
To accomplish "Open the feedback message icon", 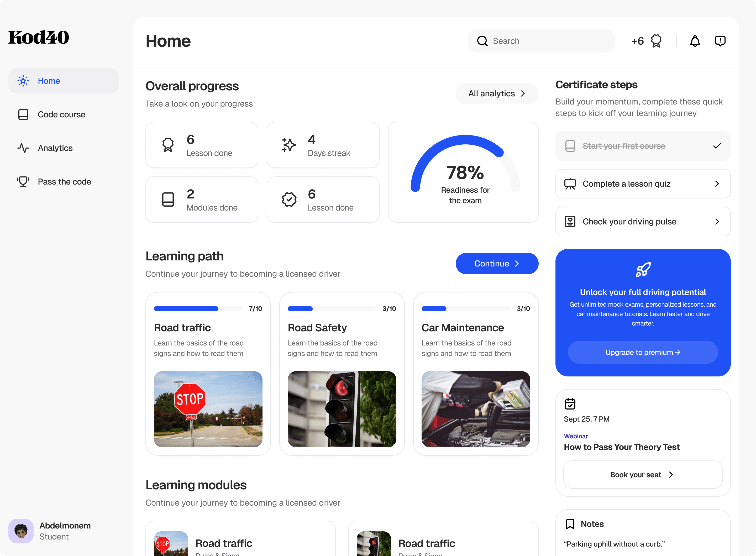I will coord(720,41).
